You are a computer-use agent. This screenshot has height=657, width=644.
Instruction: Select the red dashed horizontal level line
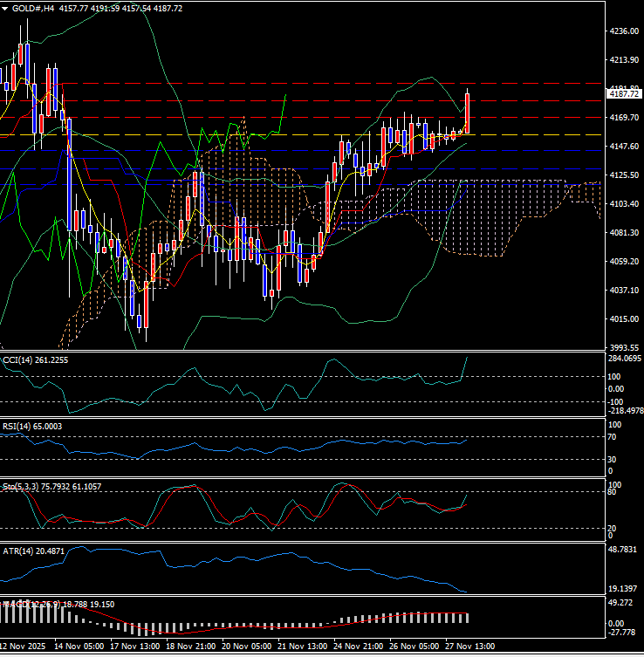262,117
